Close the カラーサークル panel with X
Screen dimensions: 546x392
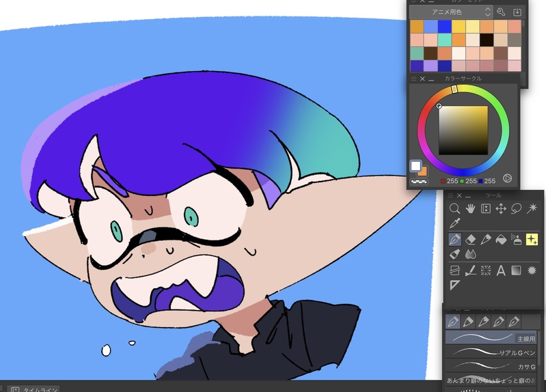[422, 79]
